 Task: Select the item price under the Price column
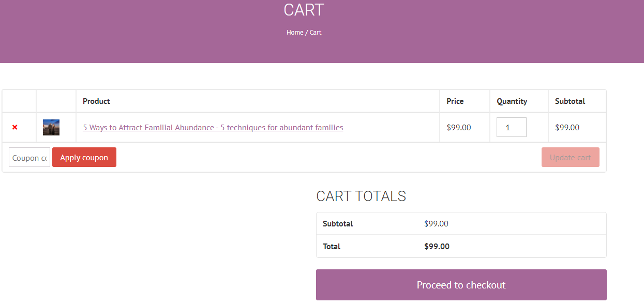(459, 127)
